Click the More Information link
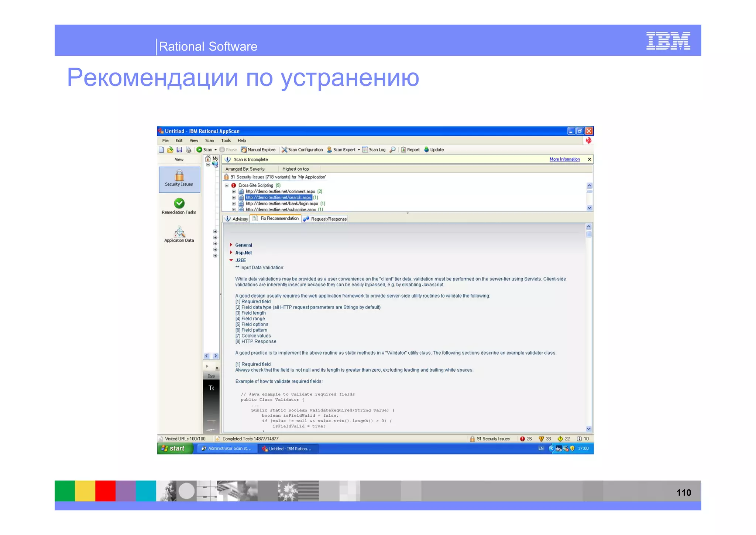The height and width of the screenshot is (535, 756). 564,159
